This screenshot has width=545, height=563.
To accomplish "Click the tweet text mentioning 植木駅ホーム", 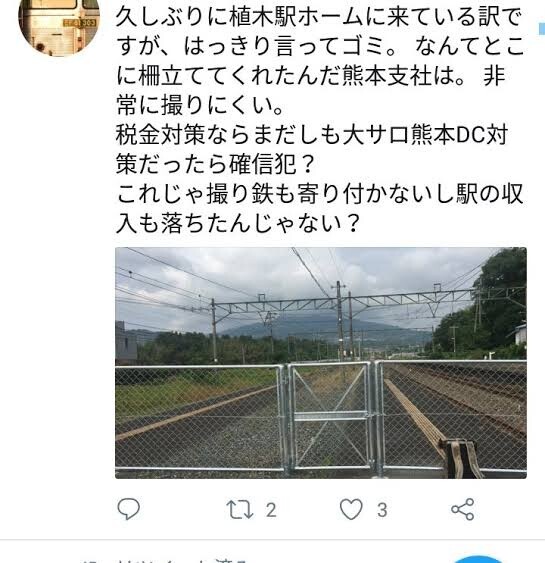I will click(320, 120).
